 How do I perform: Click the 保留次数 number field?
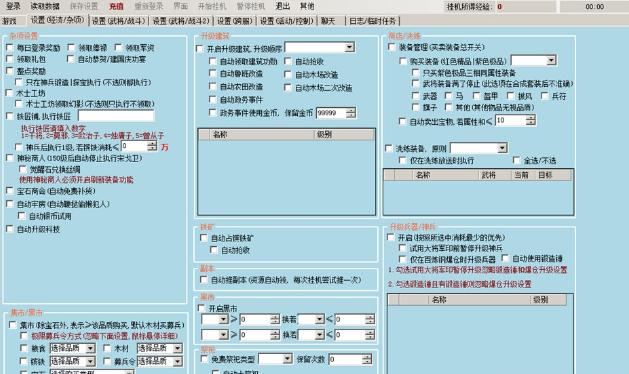coord(345,359)
